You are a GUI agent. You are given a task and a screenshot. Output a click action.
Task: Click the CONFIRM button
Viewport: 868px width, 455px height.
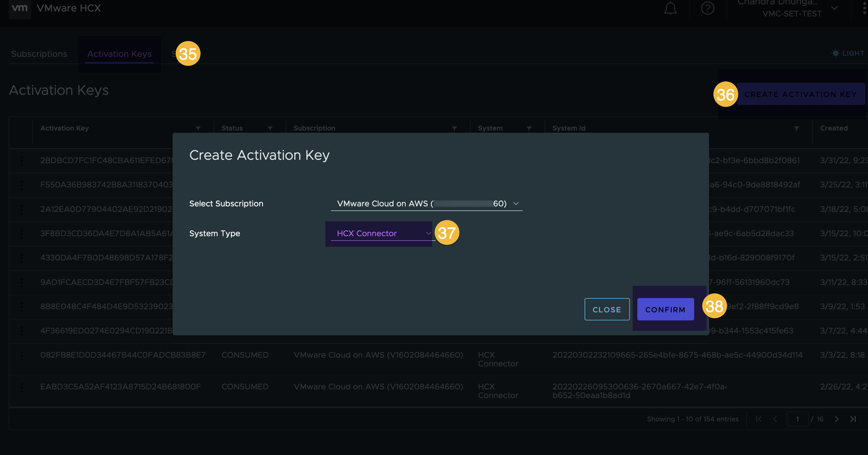coord(666,309)
